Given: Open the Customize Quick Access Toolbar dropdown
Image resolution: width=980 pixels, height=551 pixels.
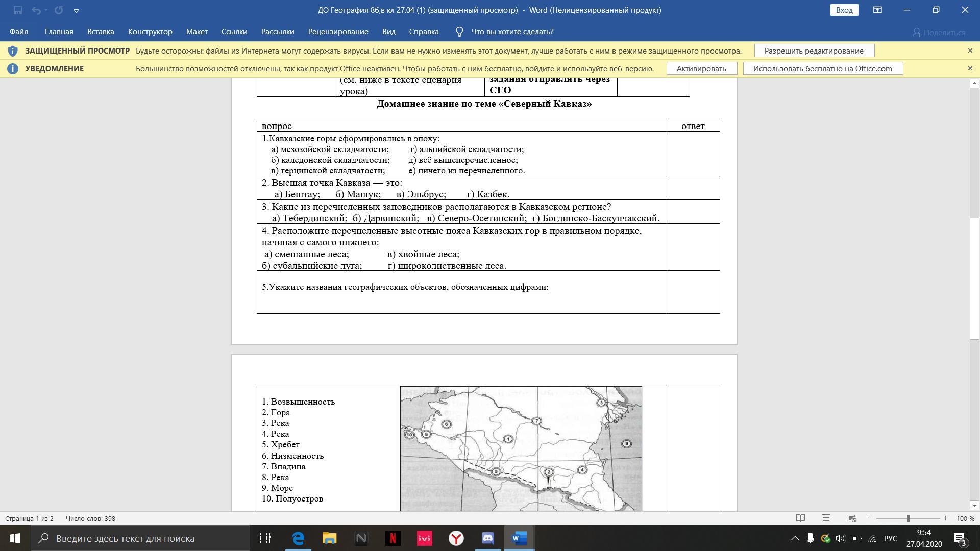Looking at the screenshot, I should tap(76, 10).
